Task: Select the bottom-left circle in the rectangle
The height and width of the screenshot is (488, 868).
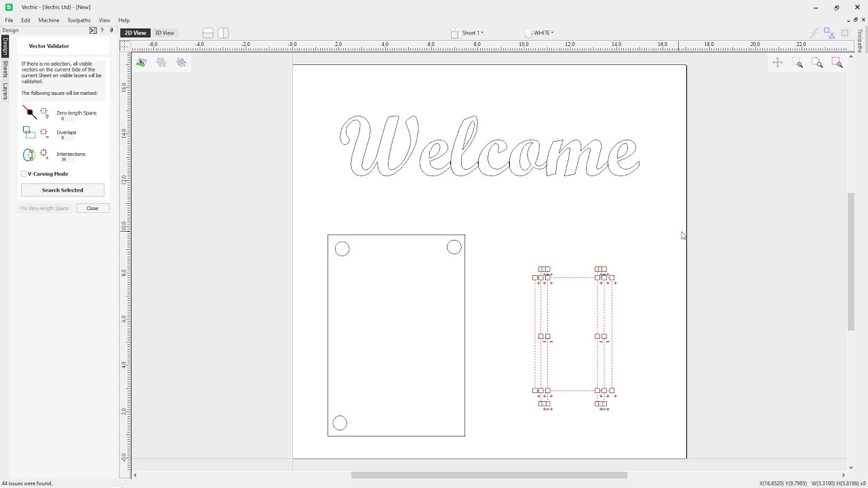Action: click(x=340, y=423)
